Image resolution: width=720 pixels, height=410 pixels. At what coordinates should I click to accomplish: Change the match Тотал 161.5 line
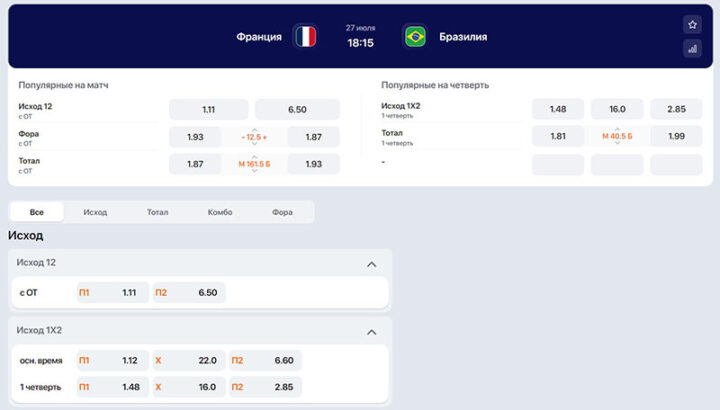tap(254, 164)
